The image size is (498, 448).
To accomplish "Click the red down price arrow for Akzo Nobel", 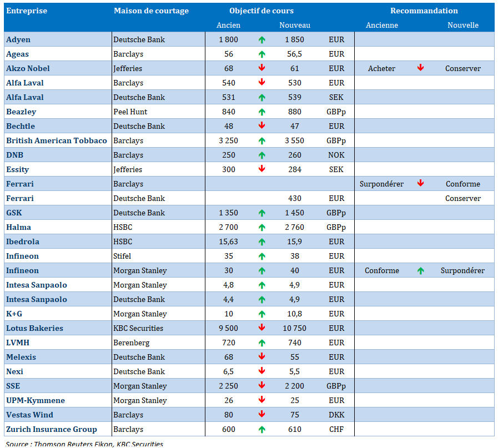I will 261,68.
